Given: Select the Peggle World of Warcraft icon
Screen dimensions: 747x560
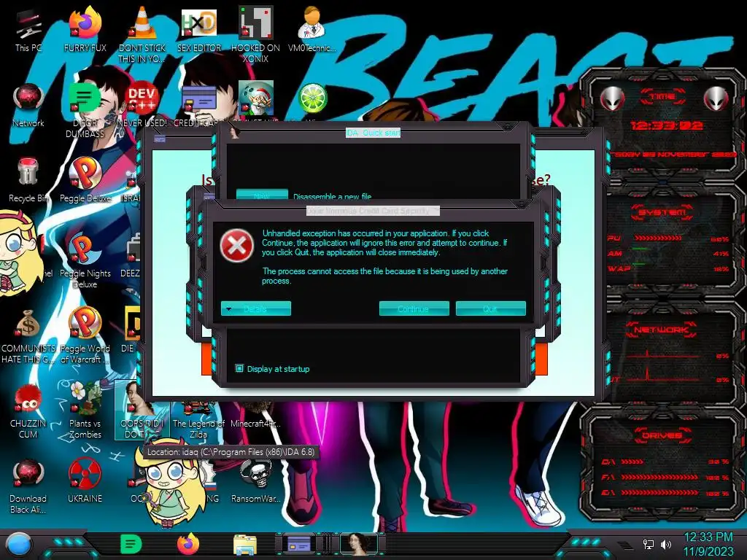Looking at the screenshot, I should point(85,335).
